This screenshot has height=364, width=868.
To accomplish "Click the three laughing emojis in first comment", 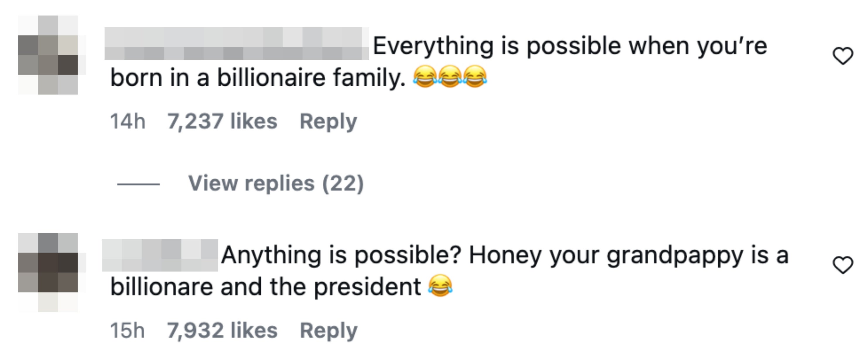I will [x=450, y=77].
